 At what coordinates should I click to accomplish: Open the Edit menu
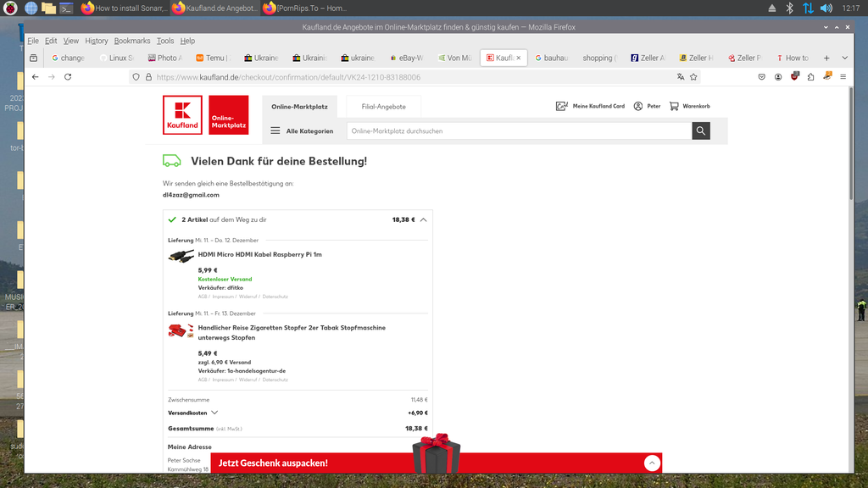[51, 41]
